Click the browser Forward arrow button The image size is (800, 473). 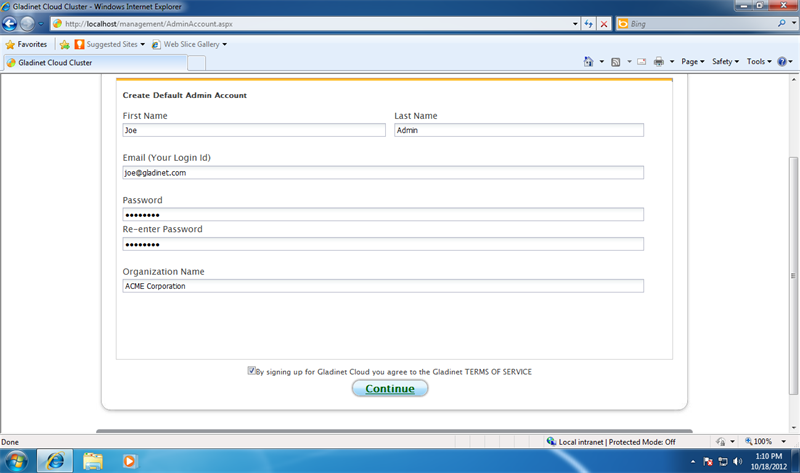[x=27, y=23]
